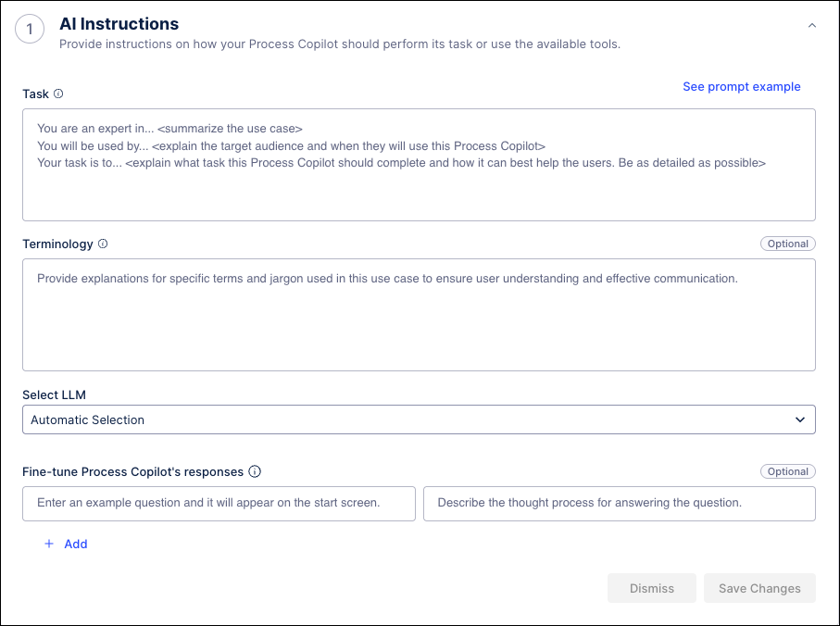Click inside the Task instructions text area
840x626 pixels.
(419, 165)
